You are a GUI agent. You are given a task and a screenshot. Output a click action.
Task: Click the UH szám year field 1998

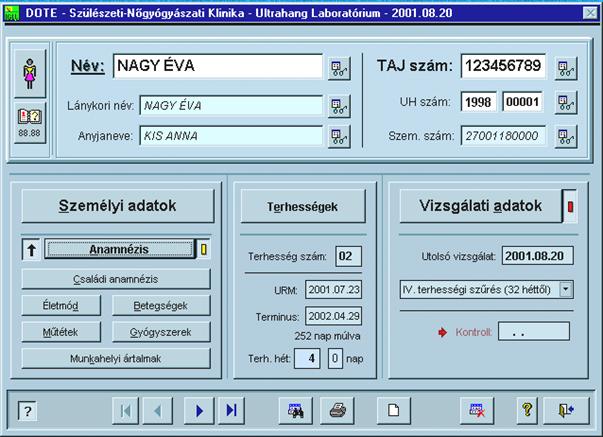(478, 102)
